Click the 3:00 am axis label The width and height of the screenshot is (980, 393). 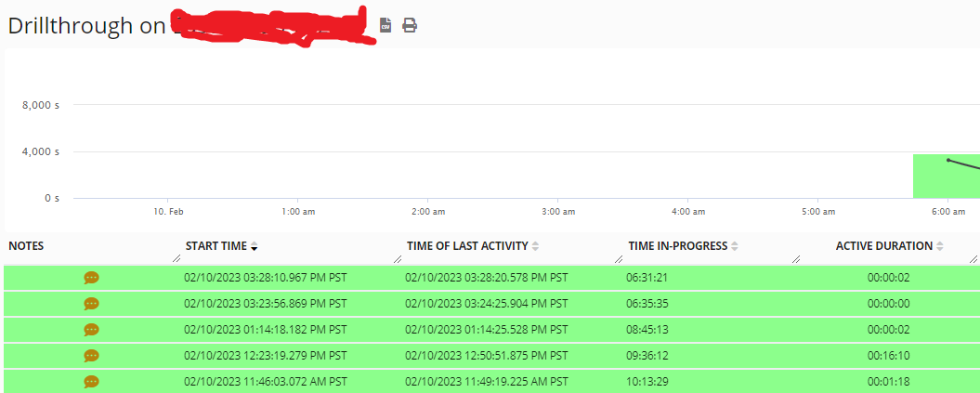(556, 212)
